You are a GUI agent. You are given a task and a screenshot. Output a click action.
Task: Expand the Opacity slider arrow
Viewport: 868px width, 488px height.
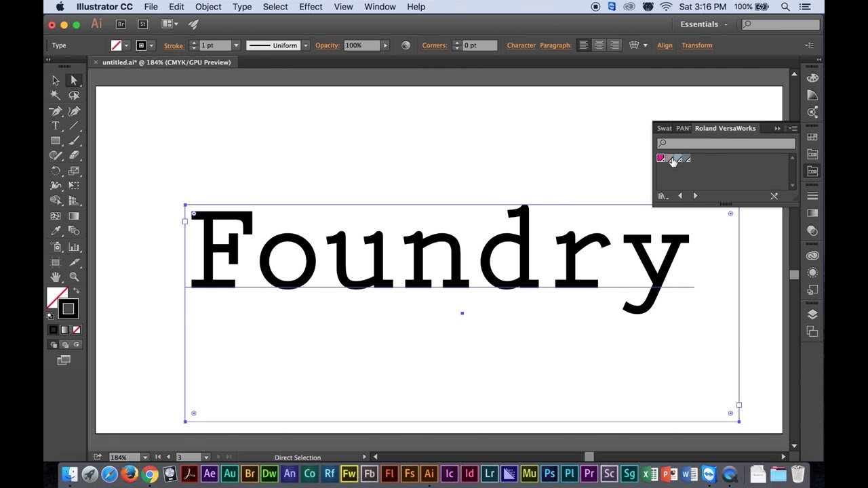[385, 45]
